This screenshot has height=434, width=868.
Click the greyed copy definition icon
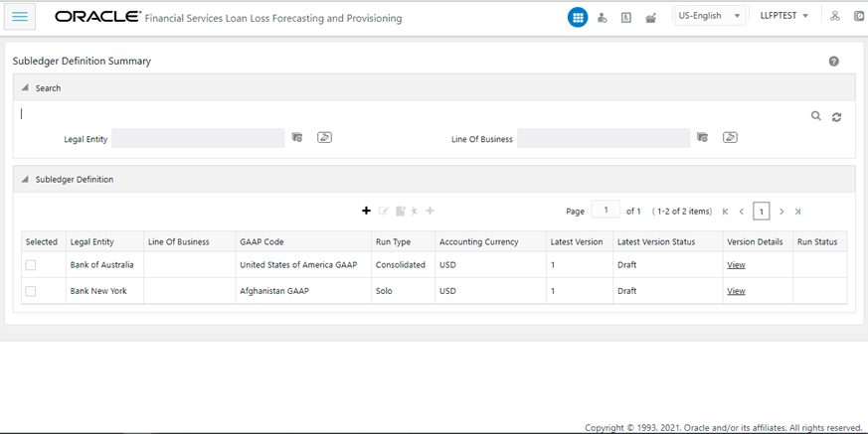401,211
